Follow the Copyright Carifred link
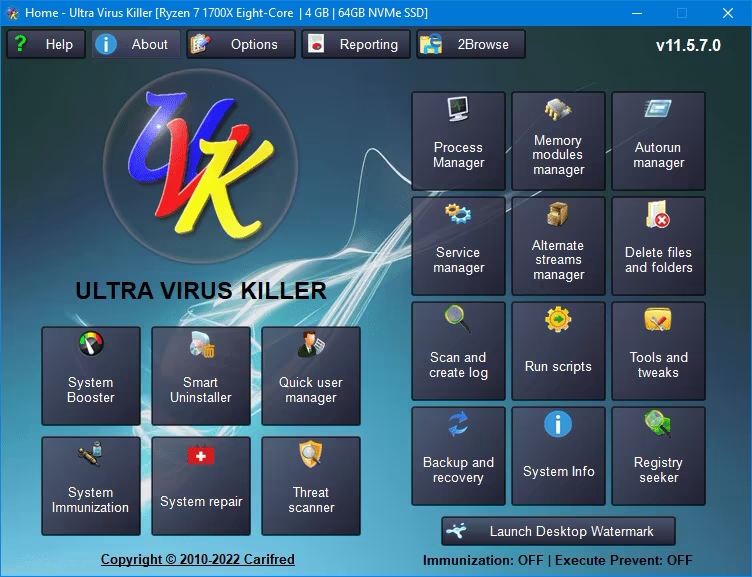This screenshot has height=577, width=752. [x=198, y=559]
